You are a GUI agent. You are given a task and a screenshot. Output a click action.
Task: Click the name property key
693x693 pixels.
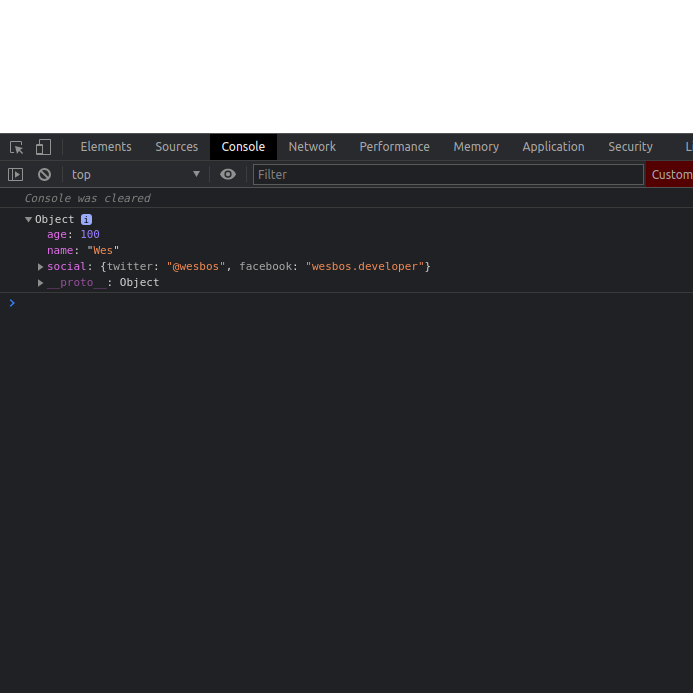pyautogui.click(x=60, y=250)
